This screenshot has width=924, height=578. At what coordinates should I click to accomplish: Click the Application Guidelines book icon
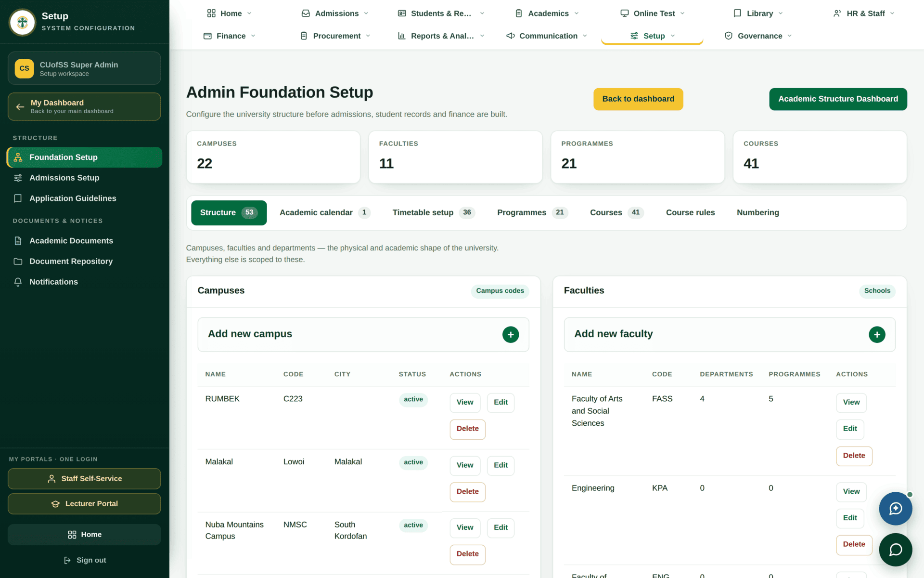(x=18, y=198)
